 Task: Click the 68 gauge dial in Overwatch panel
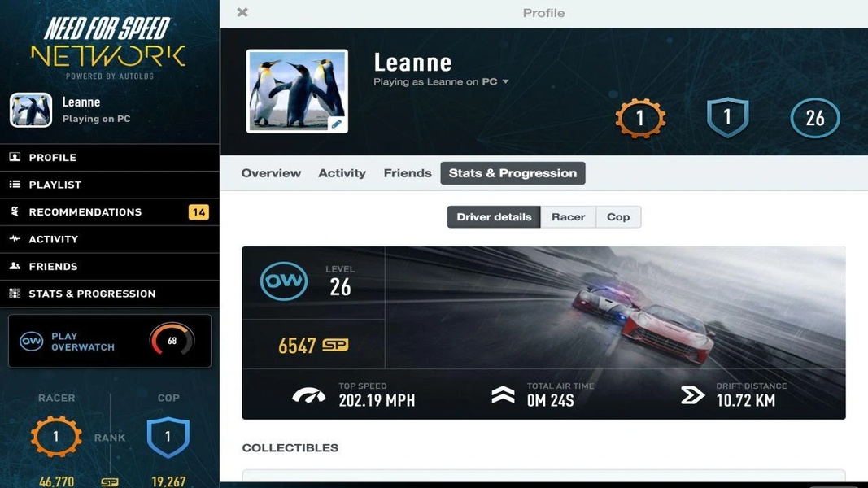point(172,340)
